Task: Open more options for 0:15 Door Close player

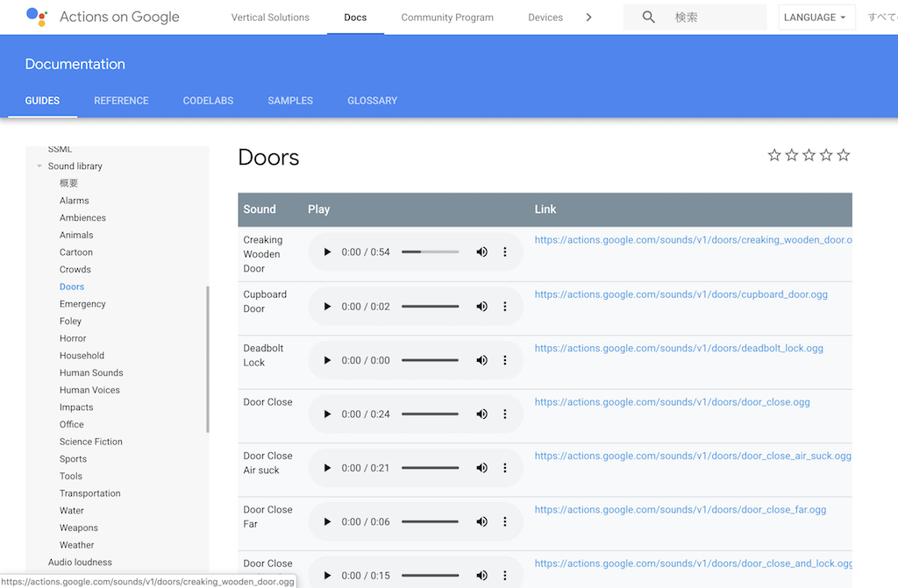Action: pyautogui.click(x=504, y=576)
